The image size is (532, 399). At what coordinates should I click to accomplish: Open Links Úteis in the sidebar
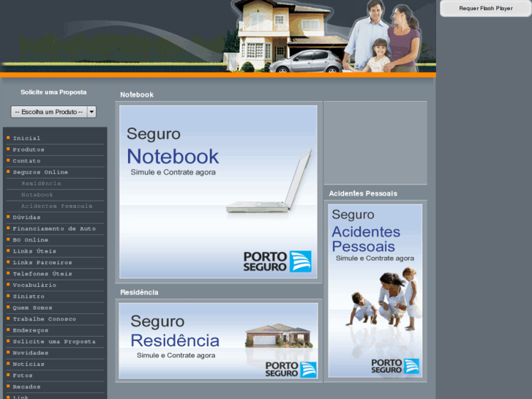point(34,251)
